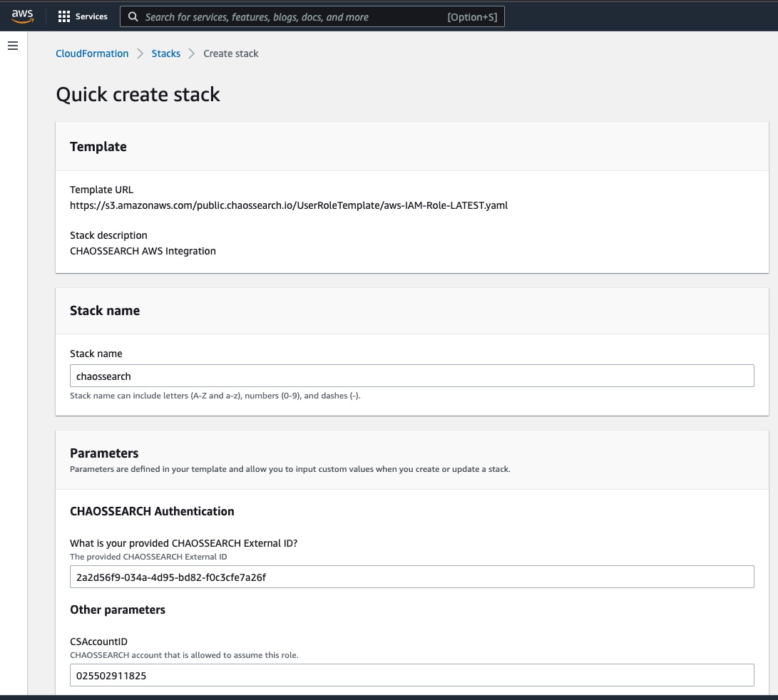Click the breadcrumb chevron after Stacks
This screenshot has height=700, width=778.
(x=192, y=53)
